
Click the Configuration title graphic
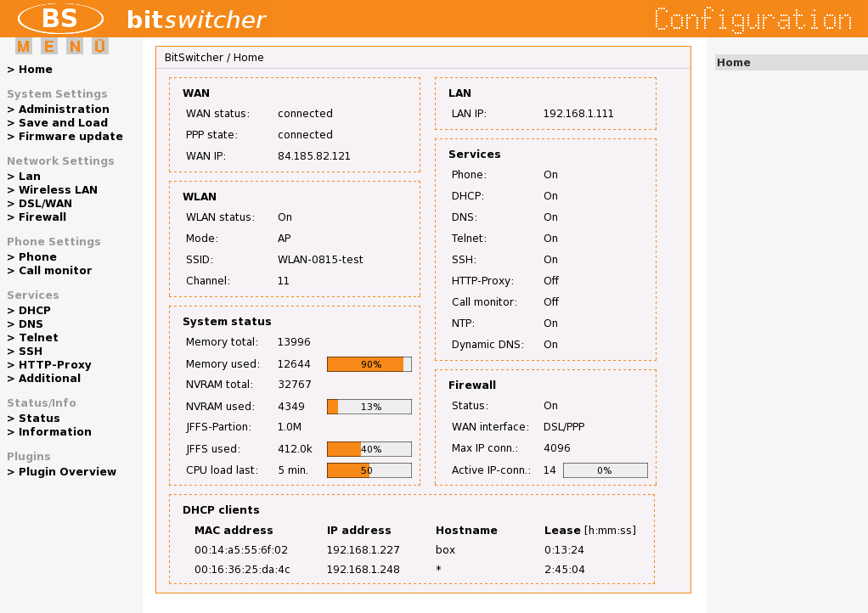tap(752, 18)
